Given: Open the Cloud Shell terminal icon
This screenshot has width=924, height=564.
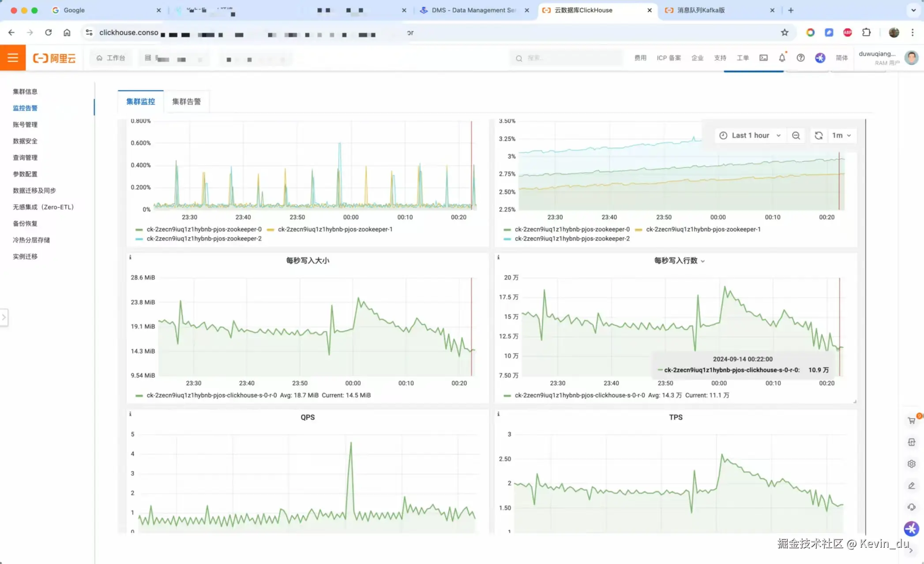Looking at the screenshot, I should tap(763, 58).
